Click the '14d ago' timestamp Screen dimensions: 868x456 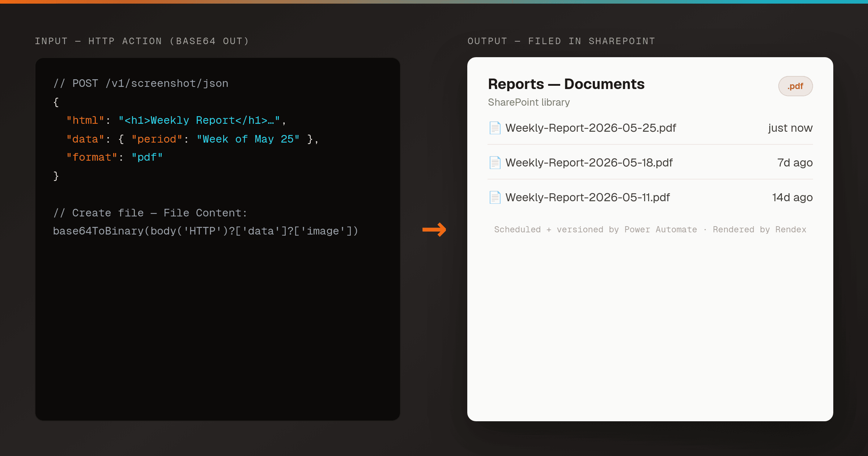pos(792,197)
